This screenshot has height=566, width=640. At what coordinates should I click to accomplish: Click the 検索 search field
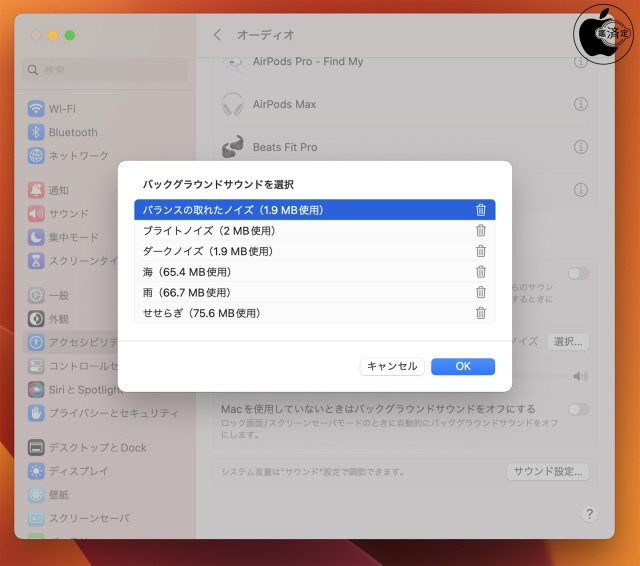pyautogui.click(x=104, y=70)
